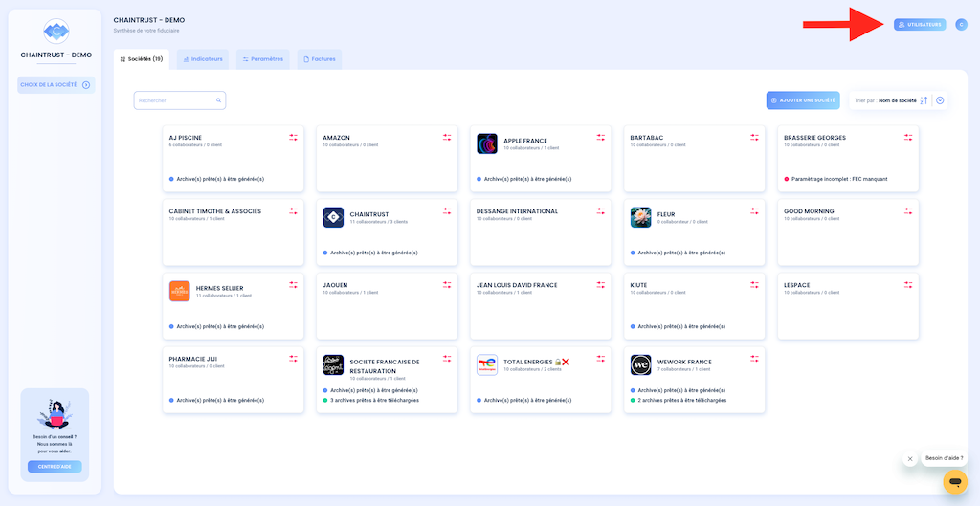Click the TotalEnergies logo thumbnail

click(487, 364)
